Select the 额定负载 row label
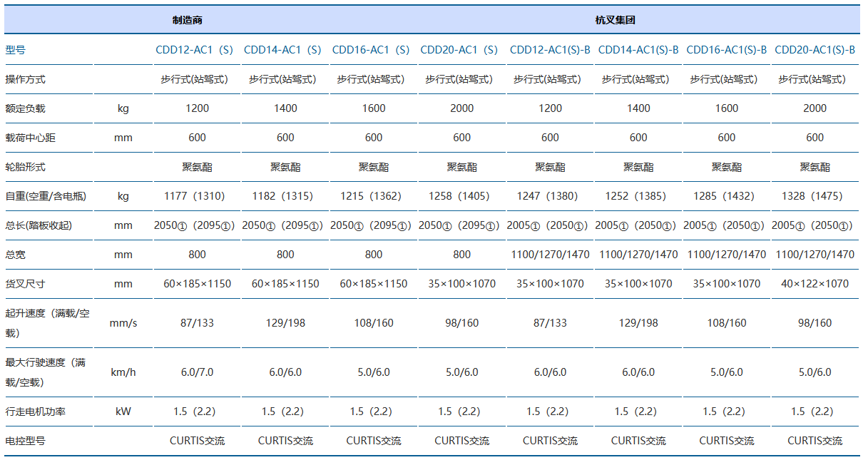 (x=25, y=108)
